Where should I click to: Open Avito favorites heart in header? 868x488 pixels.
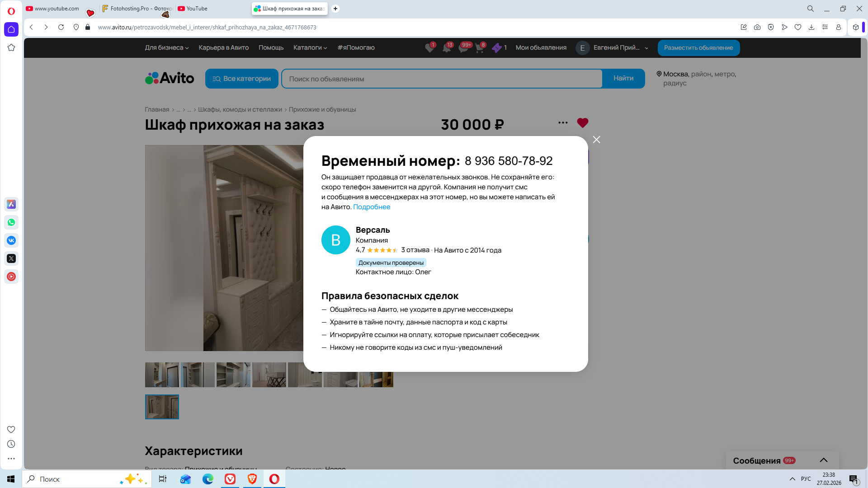(x=429, y=48)
